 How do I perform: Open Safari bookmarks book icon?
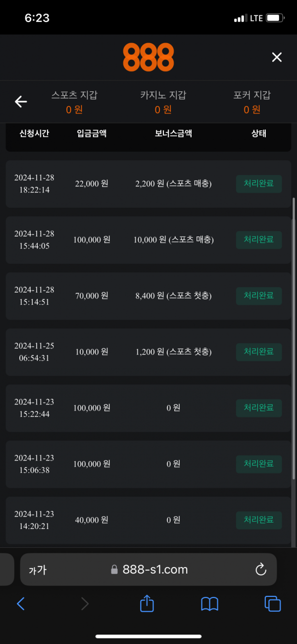[210, 603]
